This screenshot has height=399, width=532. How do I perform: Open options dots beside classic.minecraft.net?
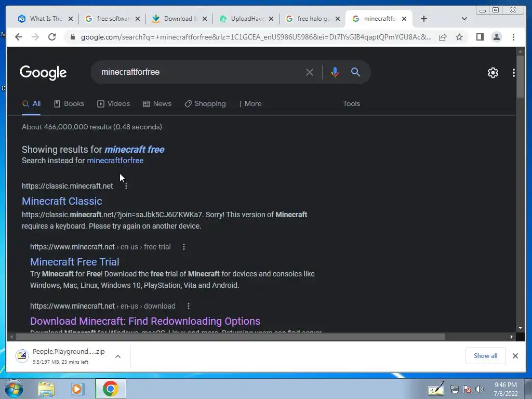[126, 186]
